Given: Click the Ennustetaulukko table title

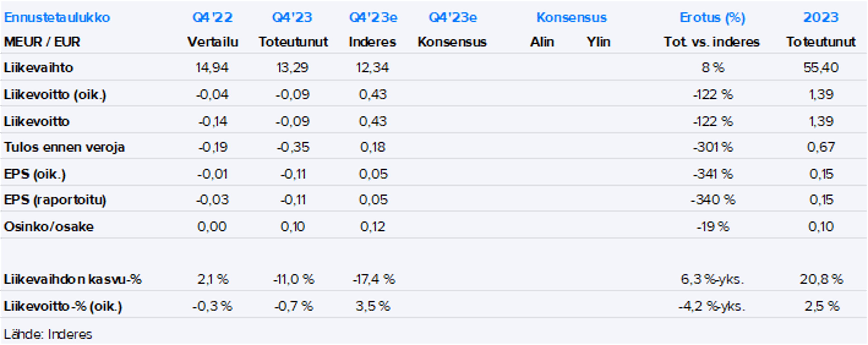Looking at the screenshot, I should (57, 18).
